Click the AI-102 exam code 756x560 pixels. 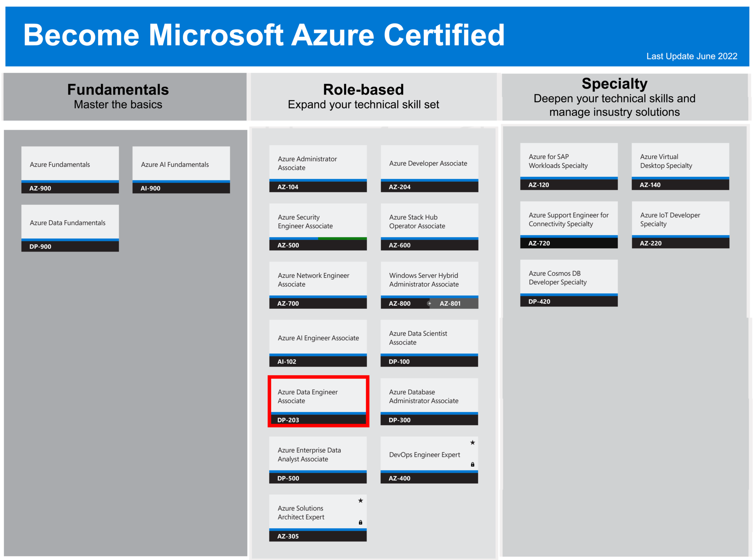(x=287, y=362)
